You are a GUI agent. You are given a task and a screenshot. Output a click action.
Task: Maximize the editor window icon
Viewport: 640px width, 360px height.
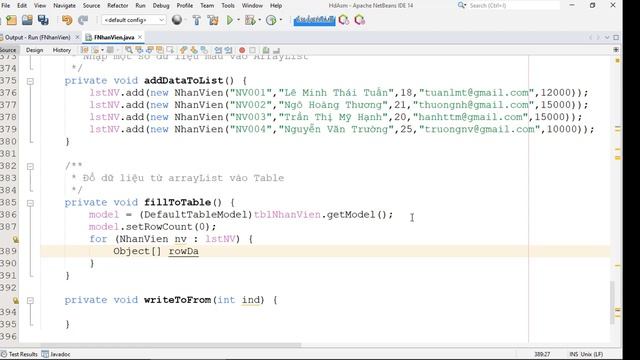616,37
